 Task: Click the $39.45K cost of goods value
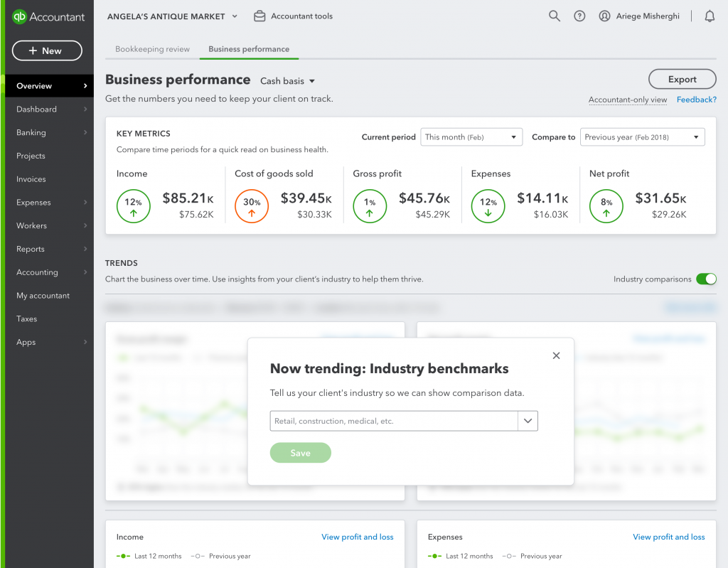point(306,198)
